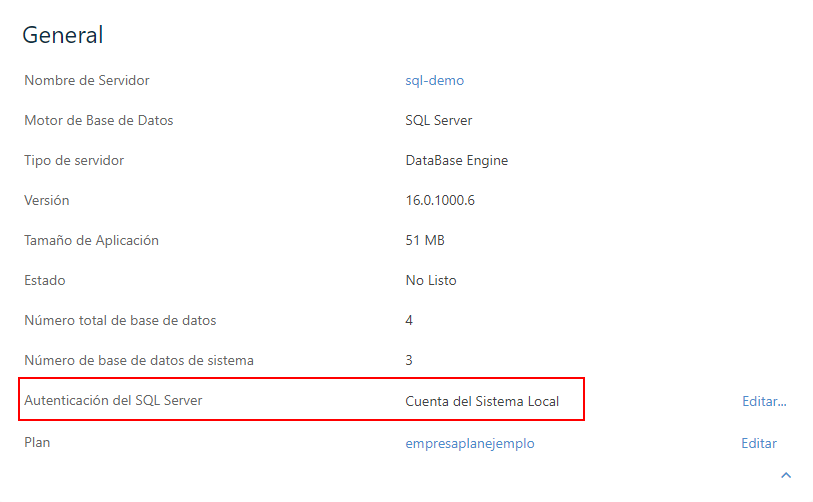The image size is (813, 502).
Task: Click the General section heading
Action: pyautogui.click(x=63, y=35)
